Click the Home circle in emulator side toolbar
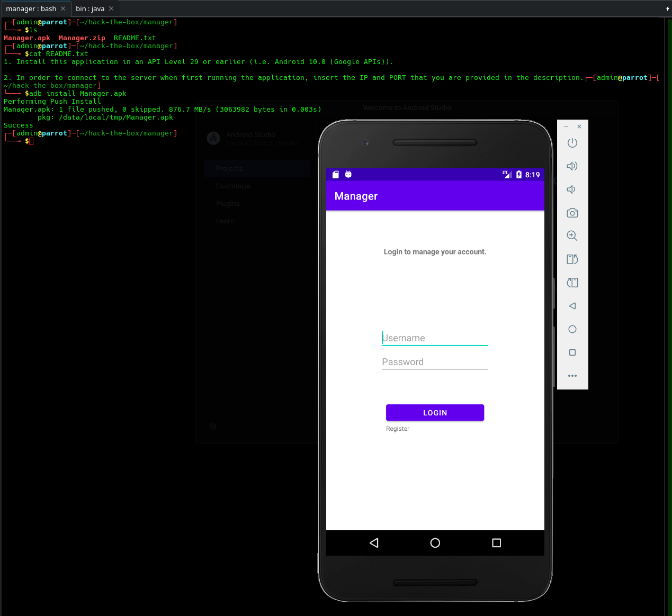The image size is (672, 616). point(572,329)
